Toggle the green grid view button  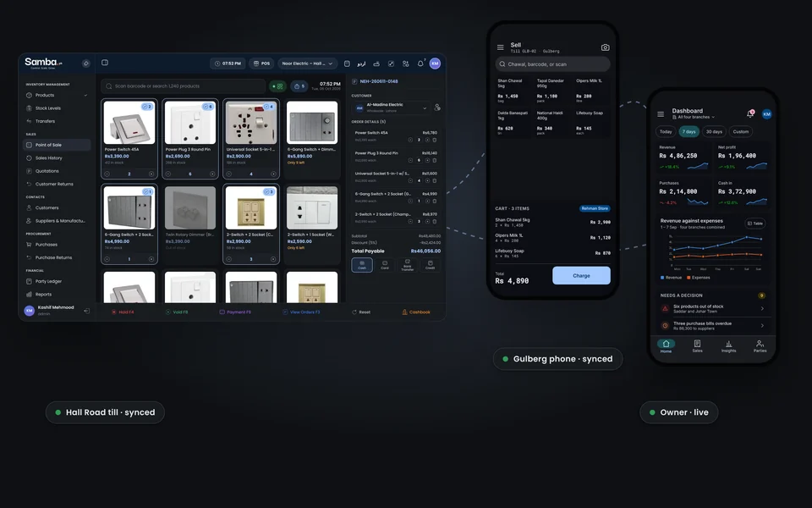(x=277, y=86)
